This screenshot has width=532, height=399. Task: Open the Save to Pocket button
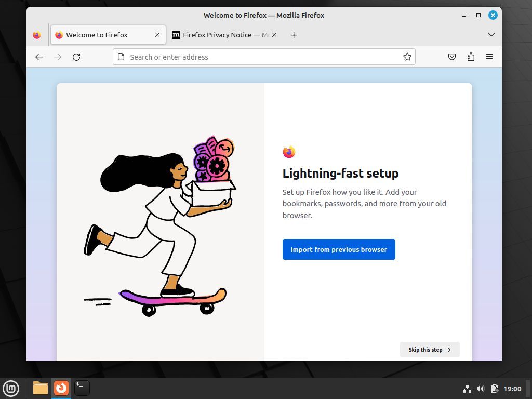click(452, 57)
